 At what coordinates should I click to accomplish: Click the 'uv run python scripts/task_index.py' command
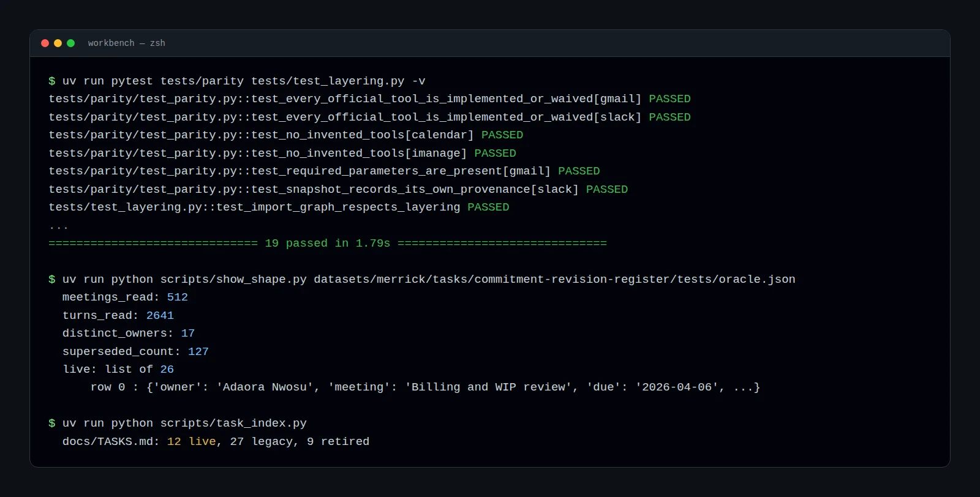click(x=178, y=424)
